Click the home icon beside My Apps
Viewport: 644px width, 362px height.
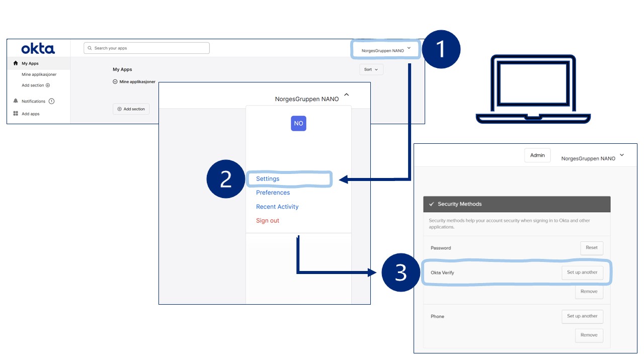click(x=16, y=63)
